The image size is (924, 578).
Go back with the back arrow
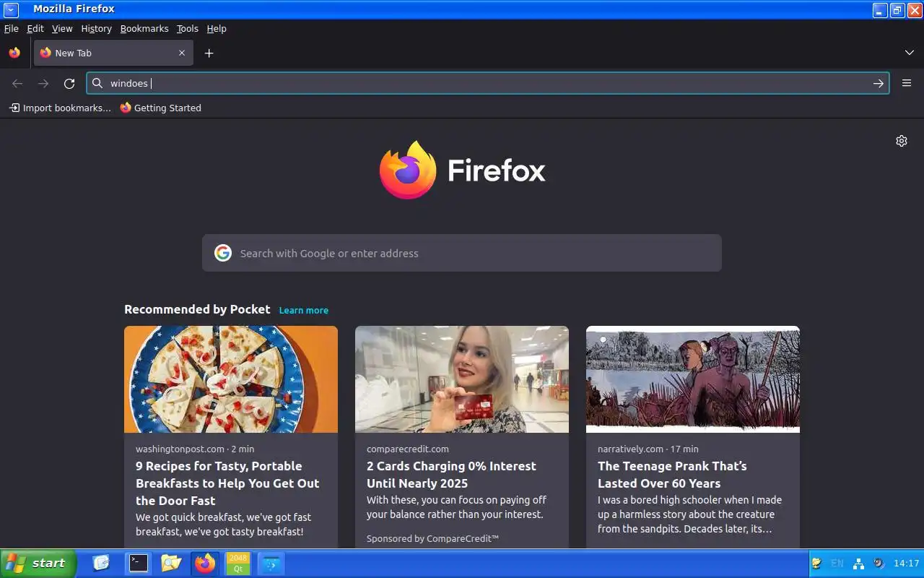(x=17, y=83)
